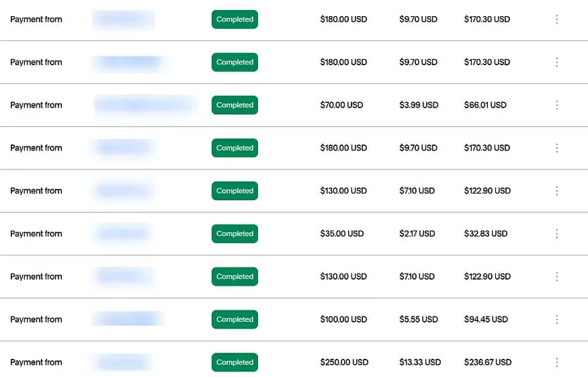Select the $66.01 USD net amount

[485, 105]
